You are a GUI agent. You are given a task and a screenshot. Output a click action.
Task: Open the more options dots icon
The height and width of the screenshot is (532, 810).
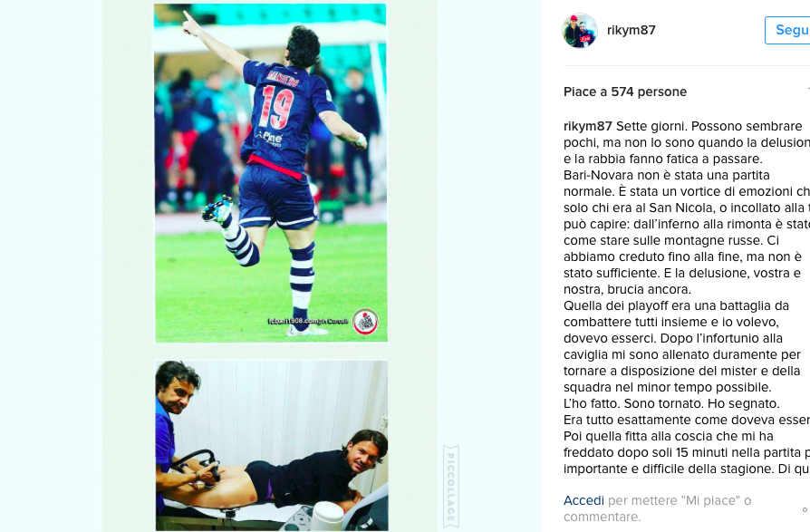pyautogui.click(x=805, y=509)
